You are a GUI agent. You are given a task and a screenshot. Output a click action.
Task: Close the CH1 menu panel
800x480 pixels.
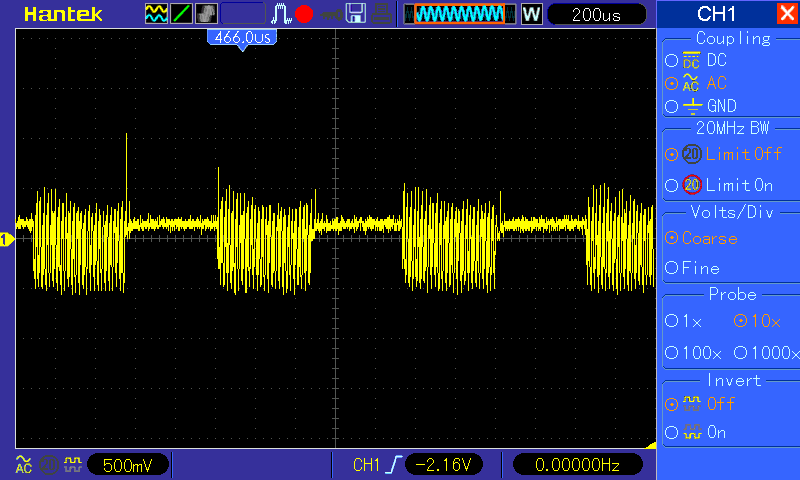[786, 13]
